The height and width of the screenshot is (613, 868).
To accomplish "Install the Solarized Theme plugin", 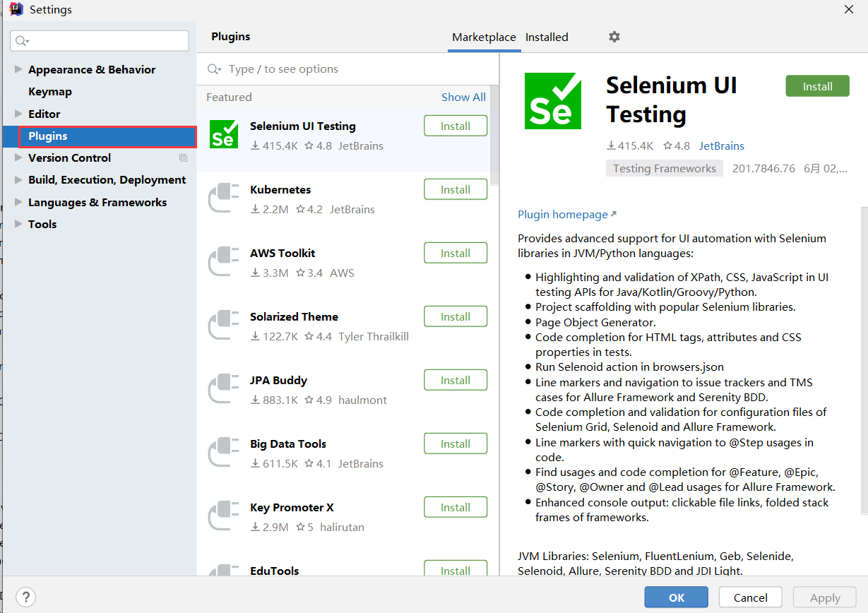I will pos(456,316).
